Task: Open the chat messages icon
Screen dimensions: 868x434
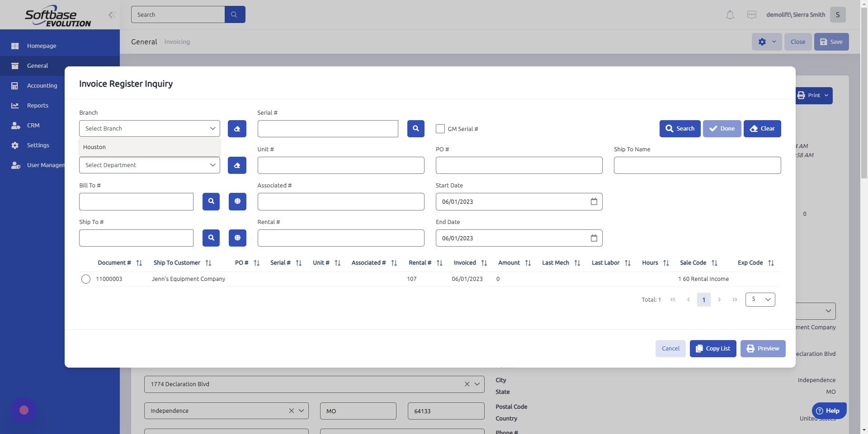Action: pyautogui.click(x=751, y=15)
